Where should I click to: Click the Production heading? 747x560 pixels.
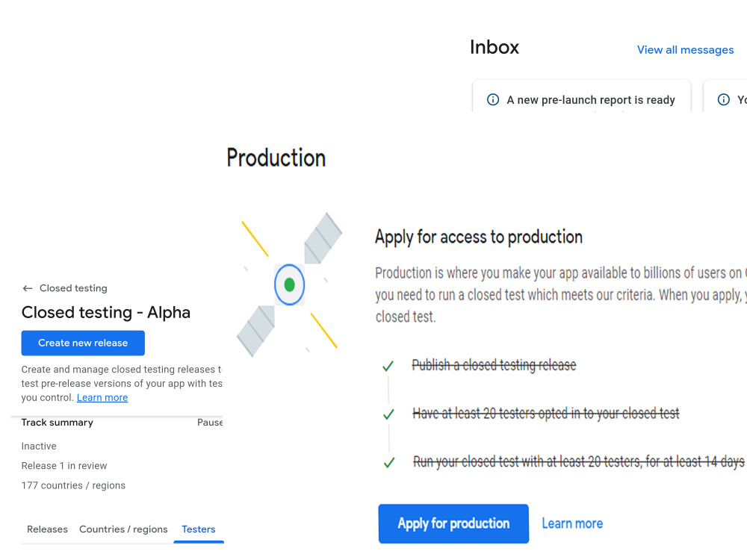pyautogui.click(x=276, y=158)
